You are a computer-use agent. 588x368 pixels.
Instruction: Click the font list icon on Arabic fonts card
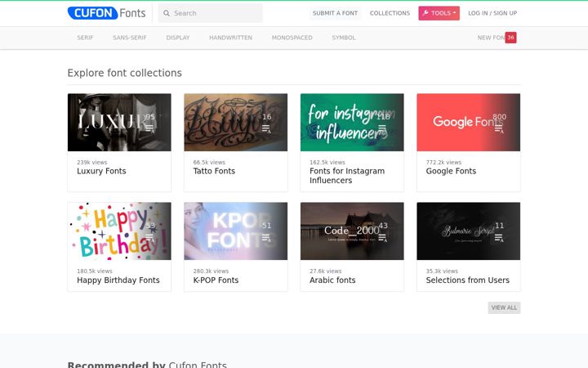[382, 237]
